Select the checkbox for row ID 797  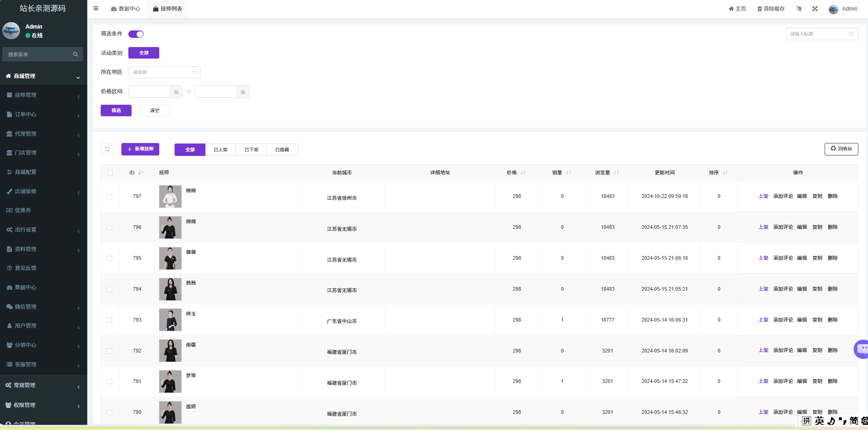pos(109,197)
